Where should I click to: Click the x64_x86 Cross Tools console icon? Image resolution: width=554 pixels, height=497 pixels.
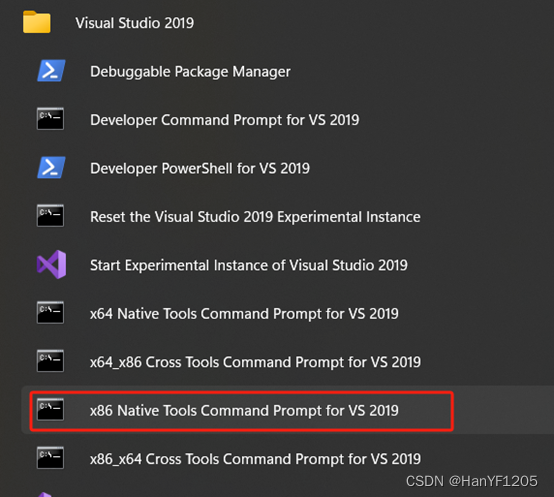coord(50,361)
